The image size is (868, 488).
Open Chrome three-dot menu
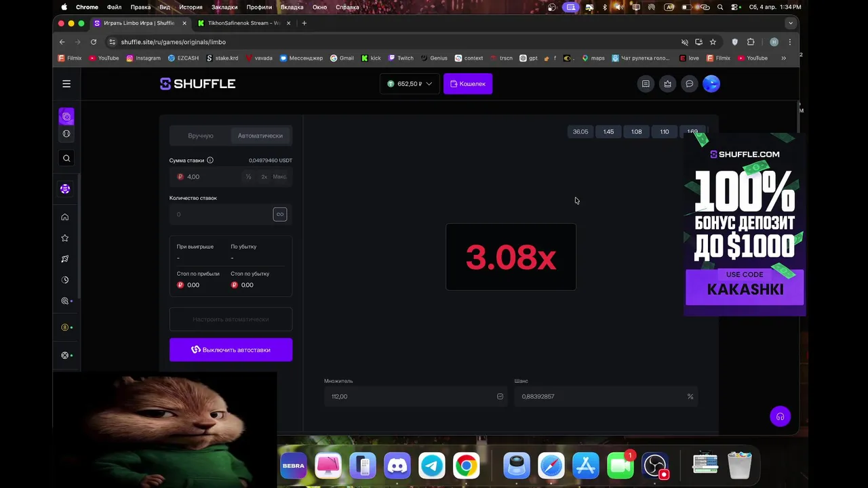789,42
